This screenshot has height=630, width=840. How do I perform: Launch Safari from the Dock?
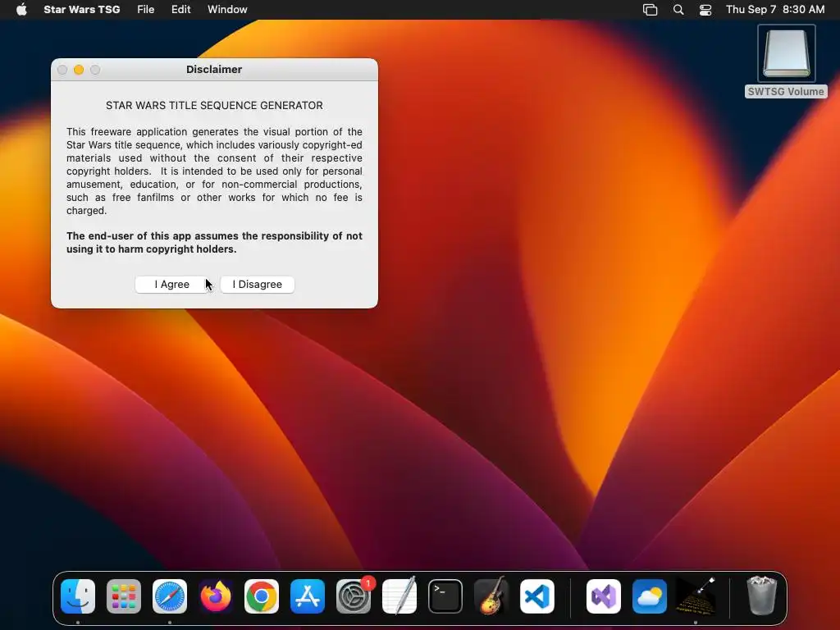(x=170, y=596)
